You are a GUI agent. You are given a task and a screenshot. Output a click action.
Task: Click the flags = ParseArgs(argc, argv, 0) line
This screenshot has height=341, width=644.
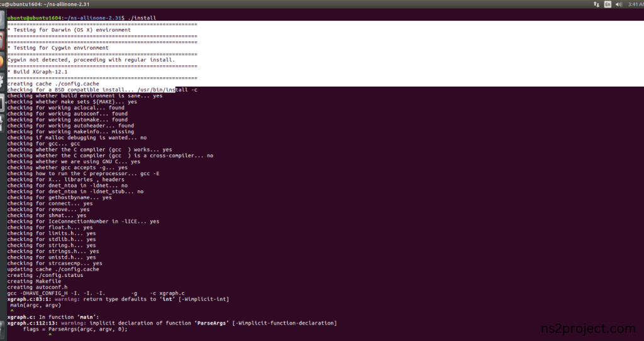75,329
